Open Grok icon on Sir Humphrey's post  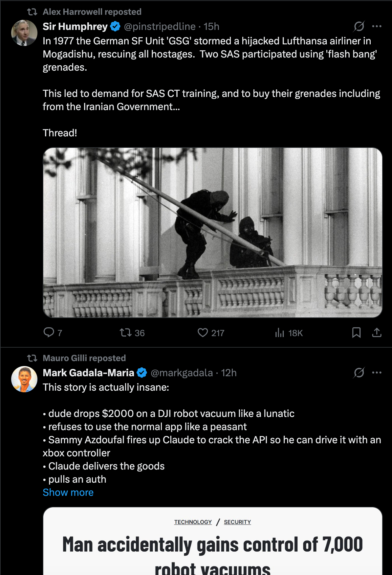click(359, 26)
